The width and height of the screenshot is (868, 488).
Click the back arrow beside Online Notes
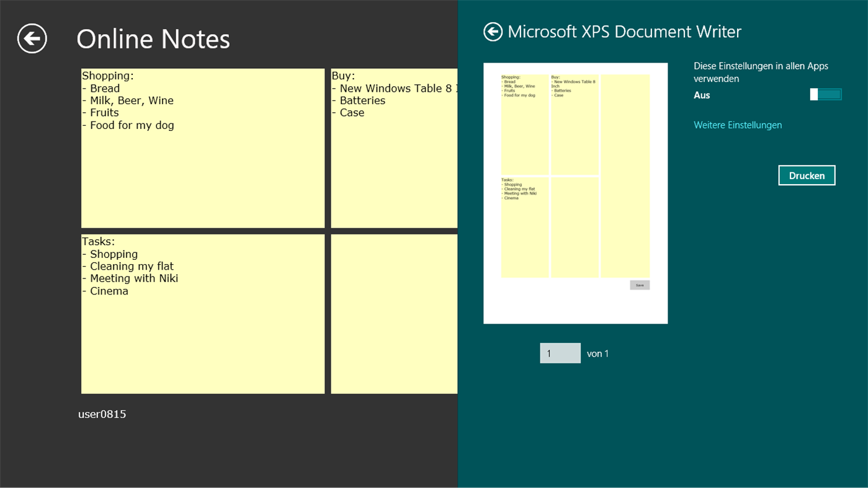[x=32, y=38]
